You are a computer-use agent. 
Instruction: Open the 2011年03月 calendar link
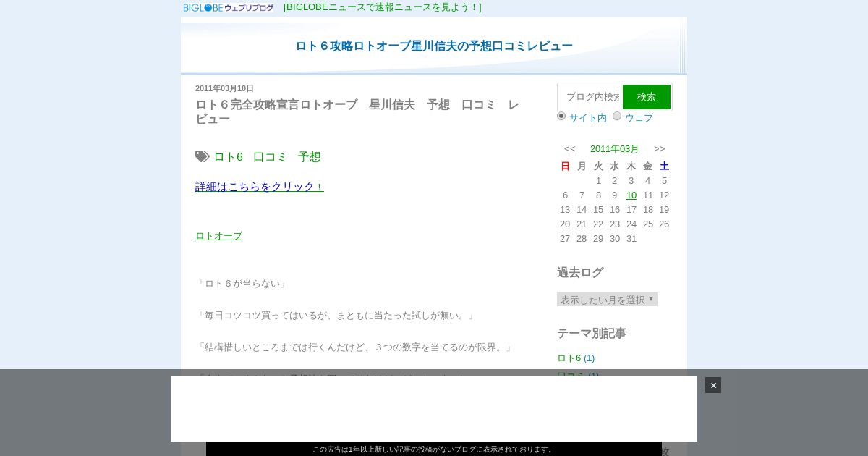[x=615, y=149]
